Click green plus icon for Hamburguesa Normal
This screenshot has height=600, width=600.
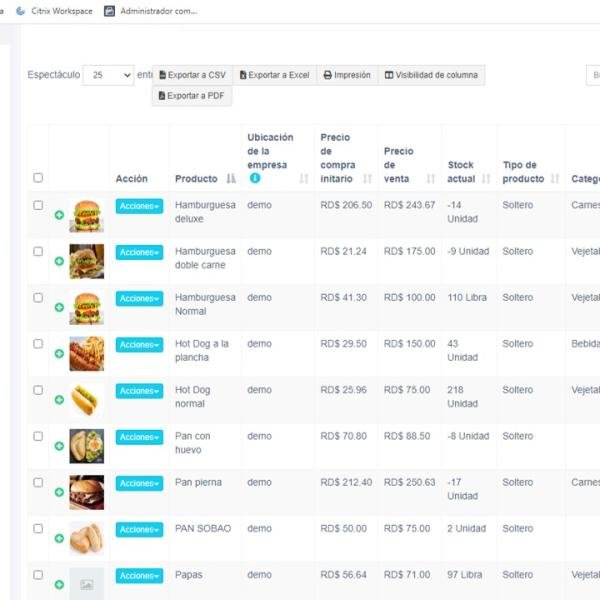pos(59,307)
